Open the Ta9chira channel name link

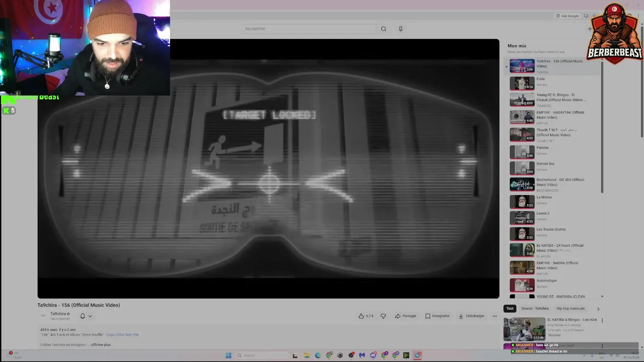coord(58,314)
